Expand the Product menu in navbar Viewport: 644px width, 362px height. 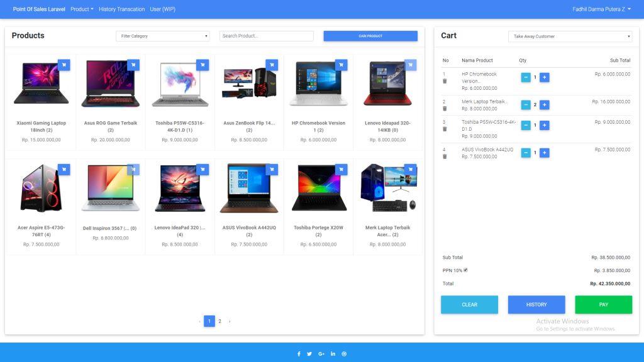pos(82,9)
